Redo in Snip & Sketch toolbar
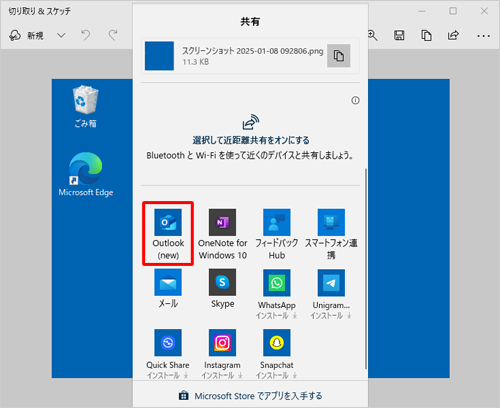This screenshot has width=500, height=408. (113, 35)
